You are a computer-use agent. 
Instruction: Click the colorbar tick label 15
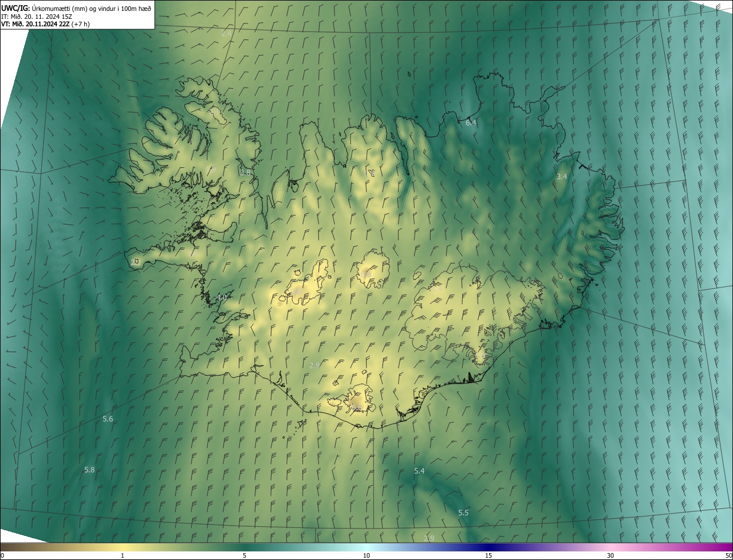point(488,555)
